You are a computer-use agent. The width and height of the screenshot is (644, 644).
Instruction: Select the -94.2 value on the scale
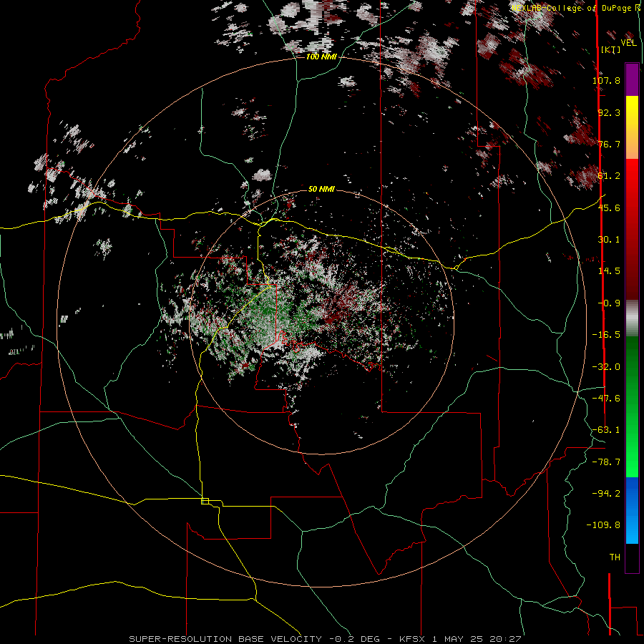[x=606, y=493]
